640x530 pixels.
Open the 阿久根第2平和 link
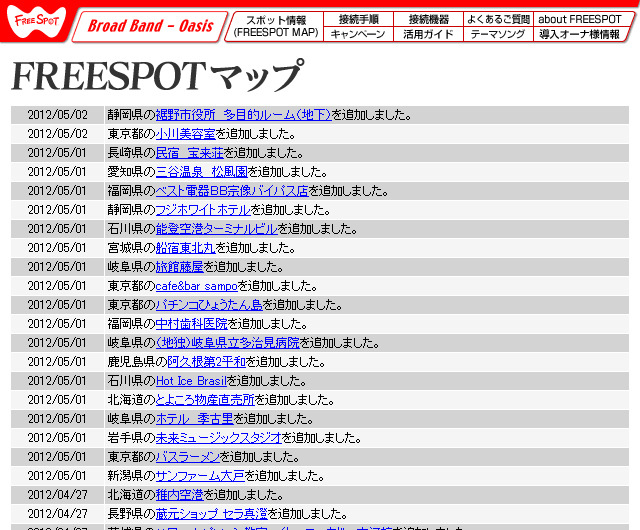point(207,362)
